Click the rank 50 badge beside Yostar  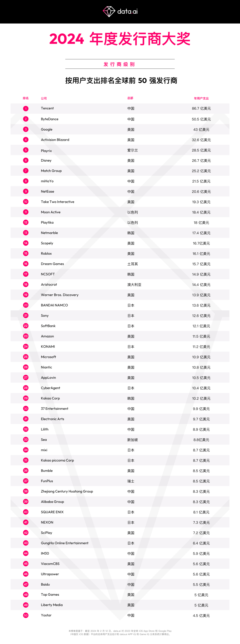[x=26, y=615]
